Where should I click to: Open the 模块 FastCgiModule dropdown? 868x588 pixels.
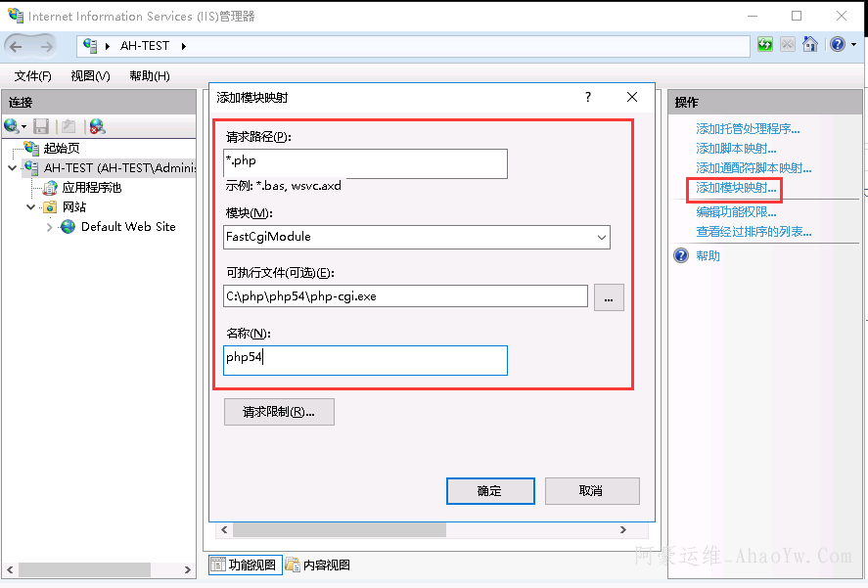pos(601,237)
